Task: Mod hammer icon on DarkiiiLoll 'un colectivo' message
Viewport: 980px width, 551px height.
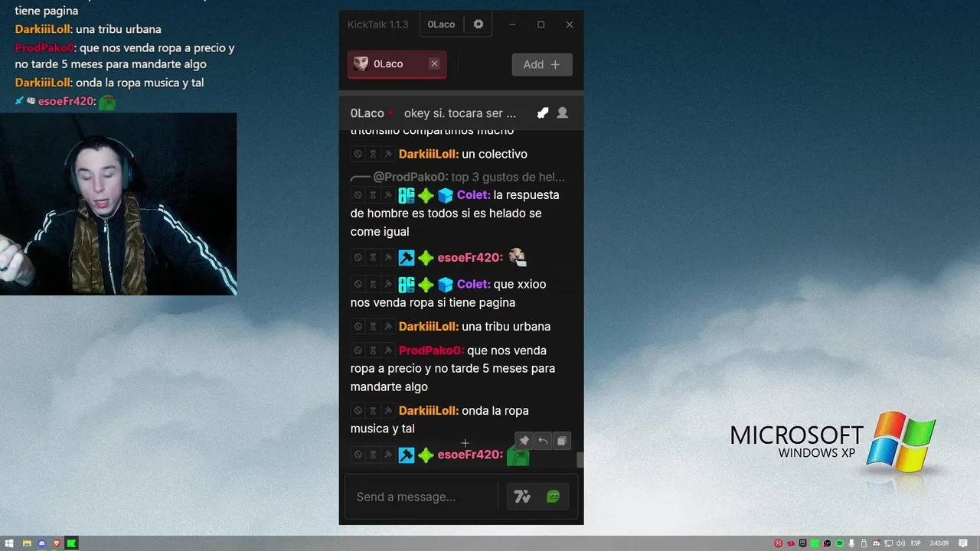Action: 388,154
